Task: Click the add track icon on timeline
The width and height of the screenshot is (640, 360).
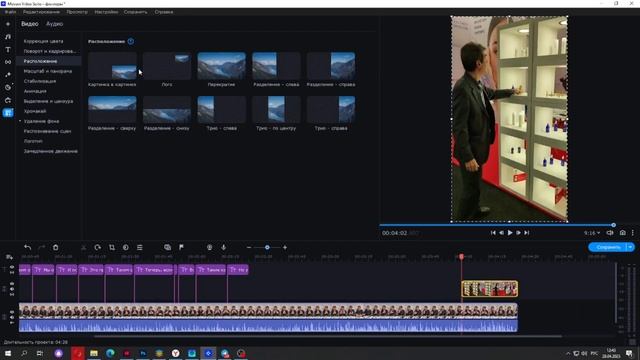Action: [9, 257]
